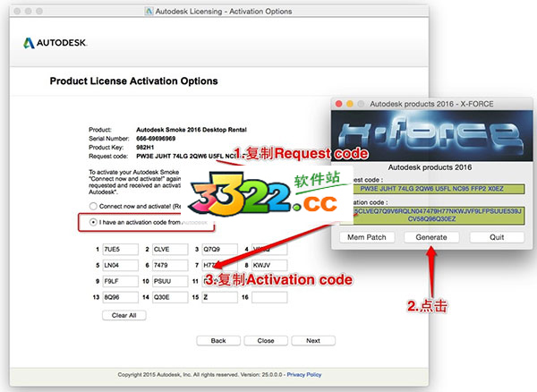This screenshot has height=392, width=537.
Task: Go Back in the activation wizard
Action: click(218, 341)
